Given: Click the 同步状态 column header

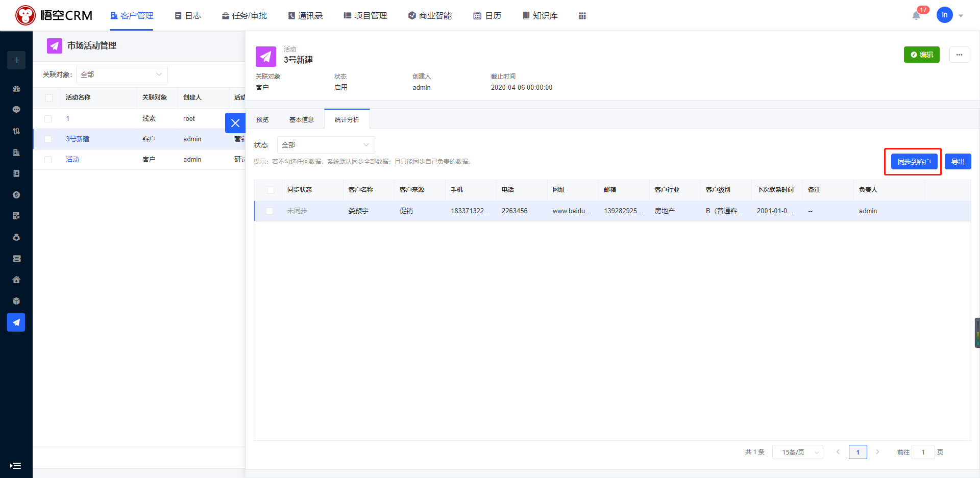Looking at the screenshot, I should pyautogui.click(x=300, y=190).
